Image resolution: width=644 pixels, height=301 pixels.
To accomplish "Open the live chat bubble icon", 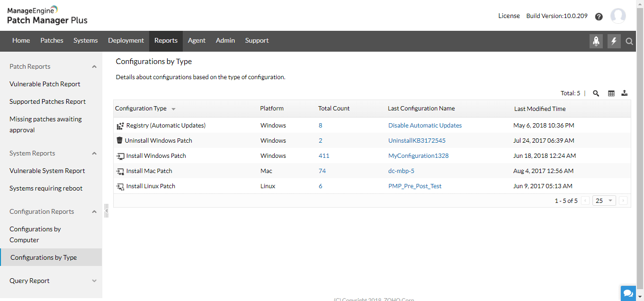I will point(628,293).
